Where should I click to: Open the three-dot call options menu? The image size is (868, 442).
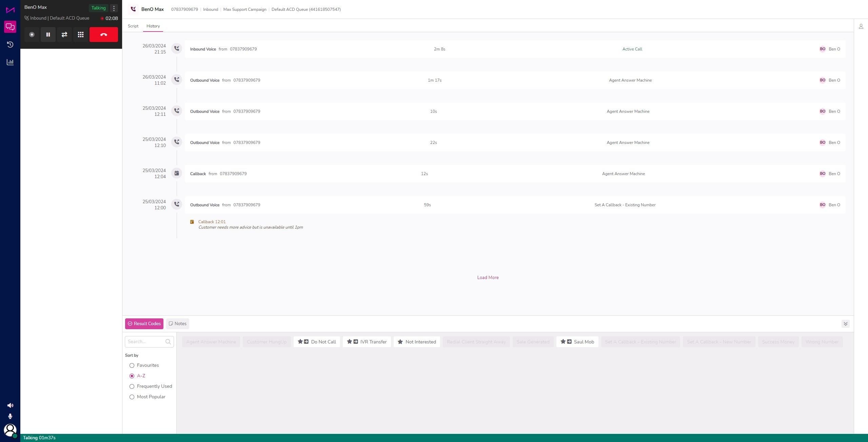point(114,8)
